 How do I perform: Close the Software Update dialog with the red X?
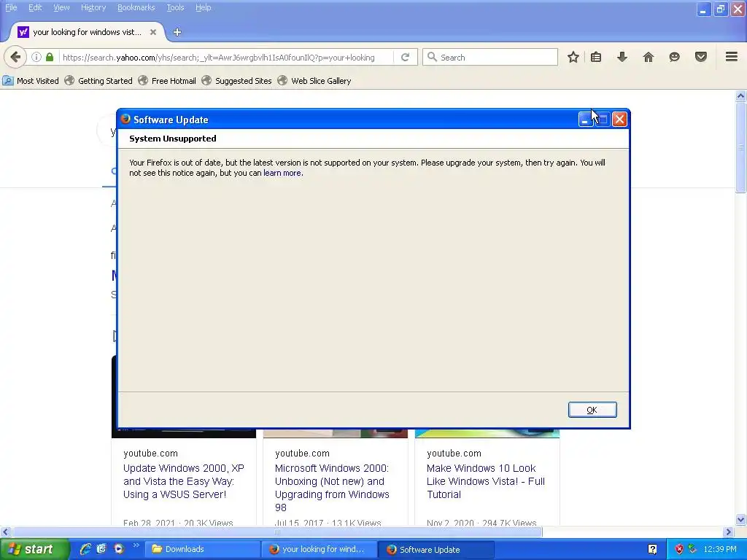[x=619, y=119]
